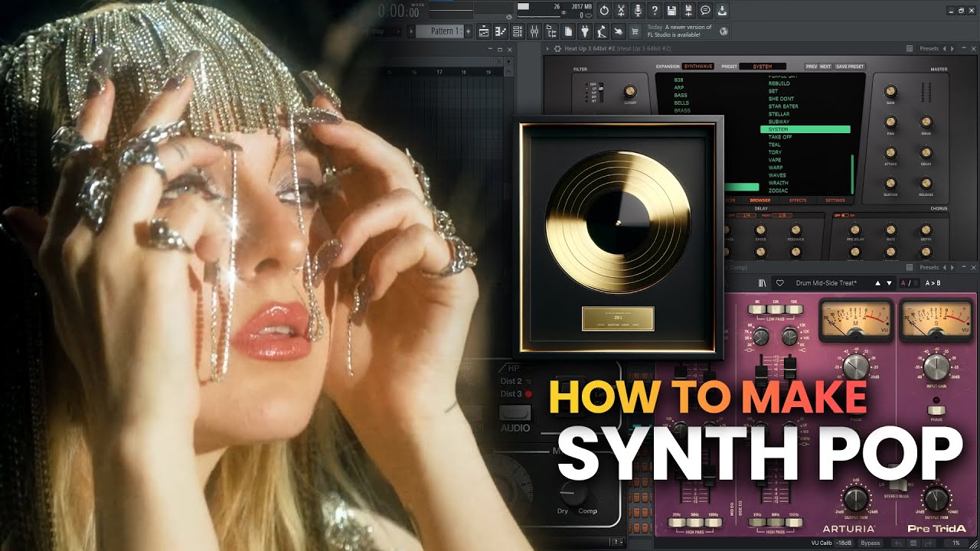Adjust the filter type slider switch

pyautogui.click(x=601, y=92)
